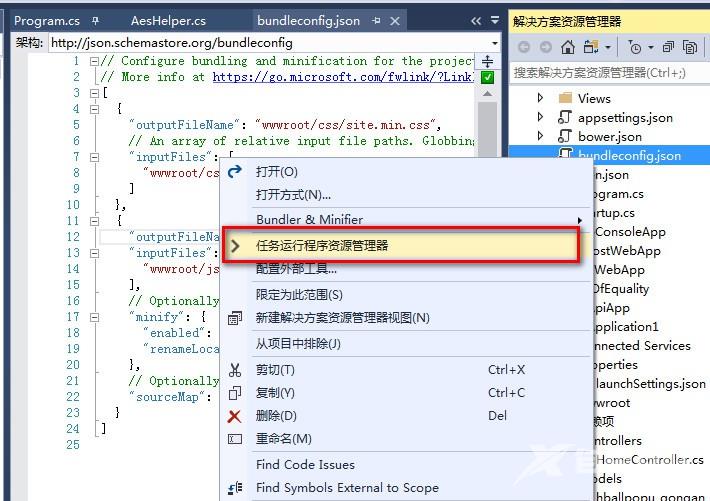Viewport: 710px width, 501px height.
Task: Open the tab overflow chevrons
Action: [475, 21]
